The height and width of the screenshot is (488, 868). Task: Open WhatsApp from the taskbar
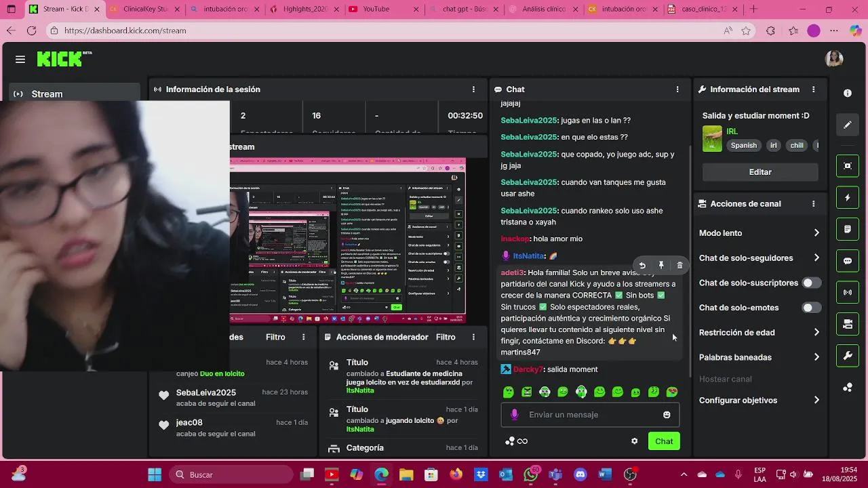click(531, 474)
